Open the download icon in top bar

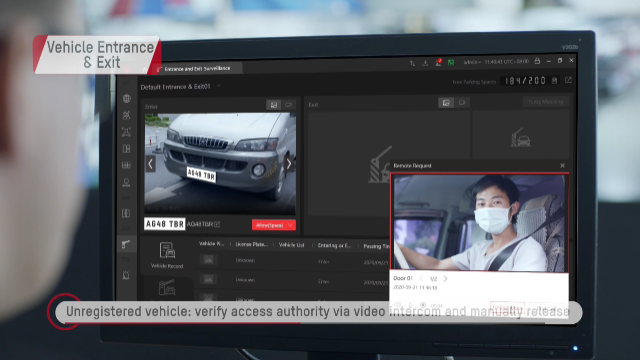[425, 63]
